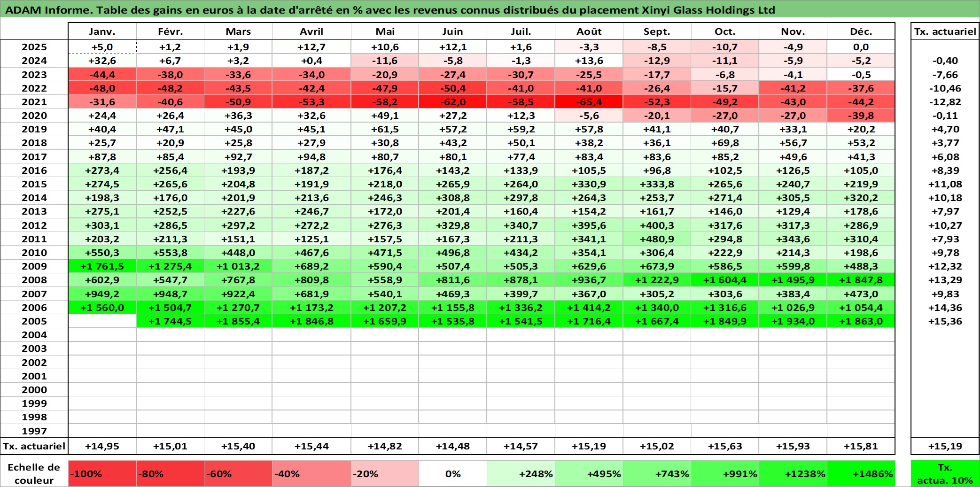Click cell value +1 855,4
The image size is (980, 487).
(238, 321)
